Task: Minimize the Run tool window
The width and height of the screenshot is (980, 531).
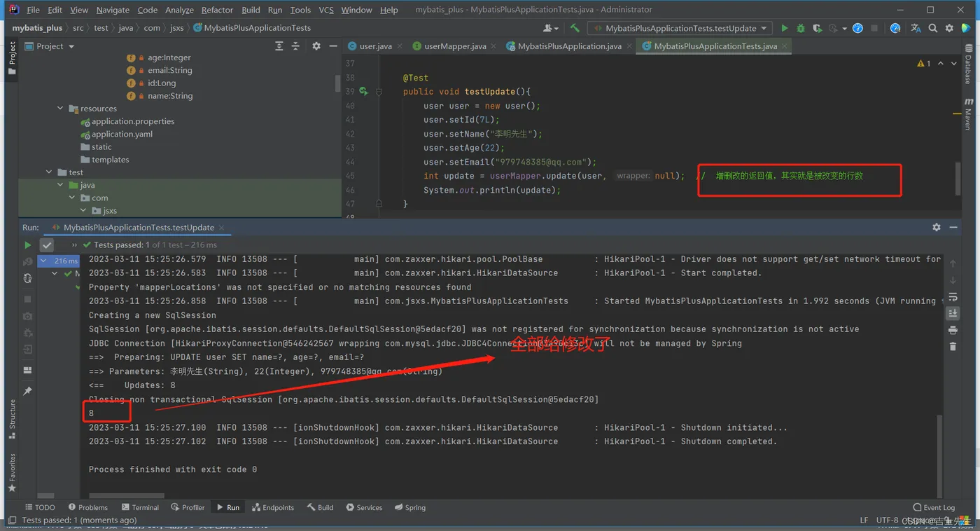Action: 953,228
